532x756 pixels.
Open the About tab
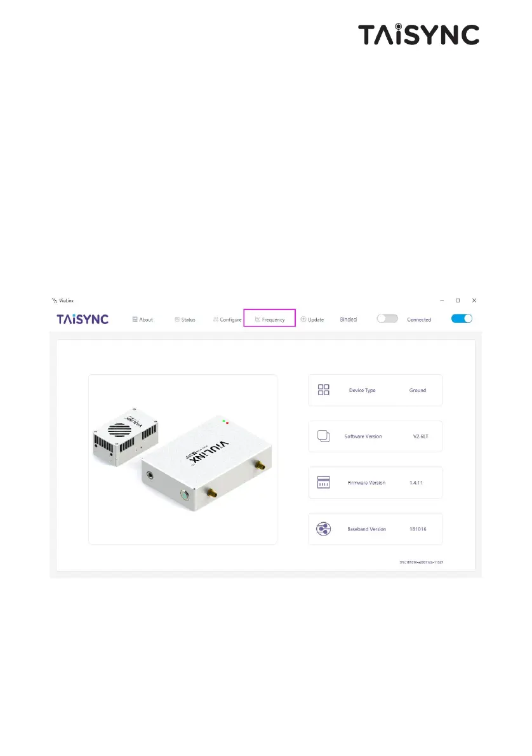pyautogui.click(x=143, y=320)
